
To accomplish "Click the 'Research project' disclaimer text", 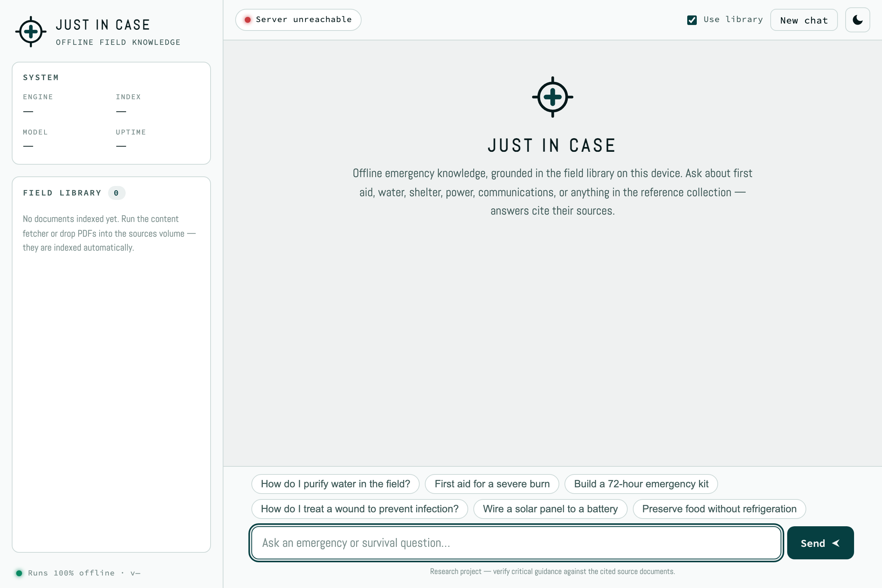I will [552, 571].
